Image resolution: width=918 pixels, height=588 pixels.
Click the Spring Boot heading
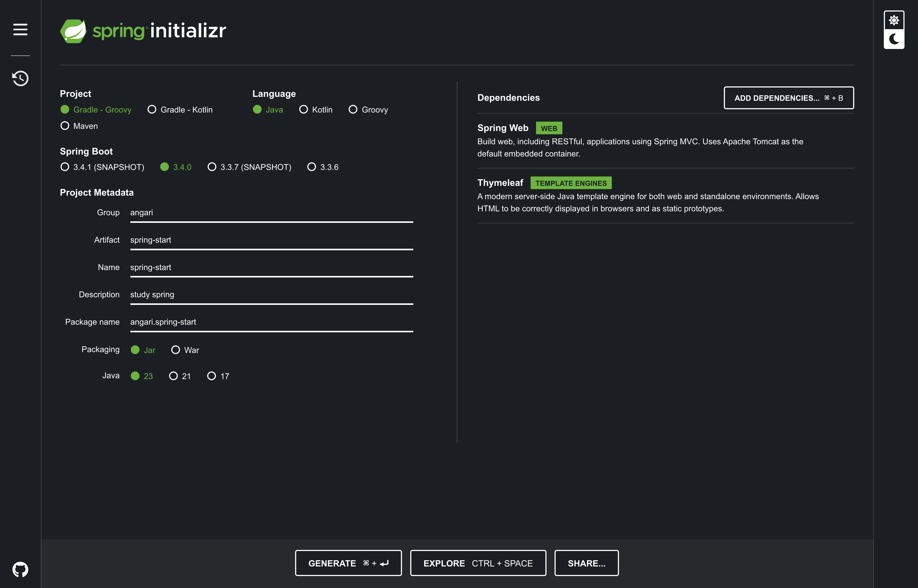coord(86,152)
